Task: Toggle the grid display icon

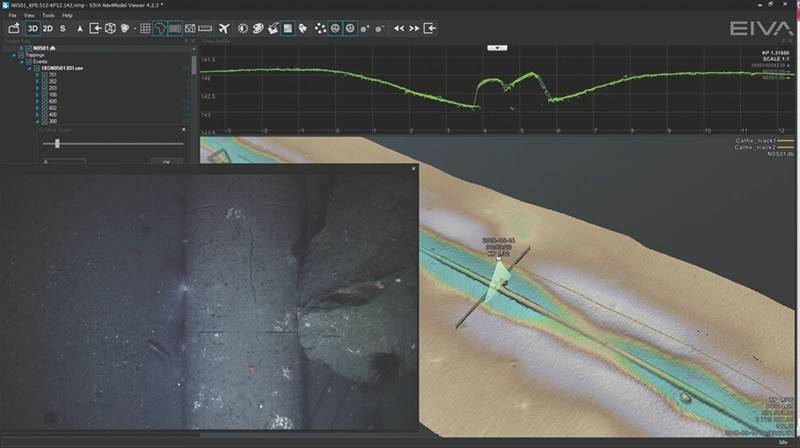Action: [x=145, y=29]
